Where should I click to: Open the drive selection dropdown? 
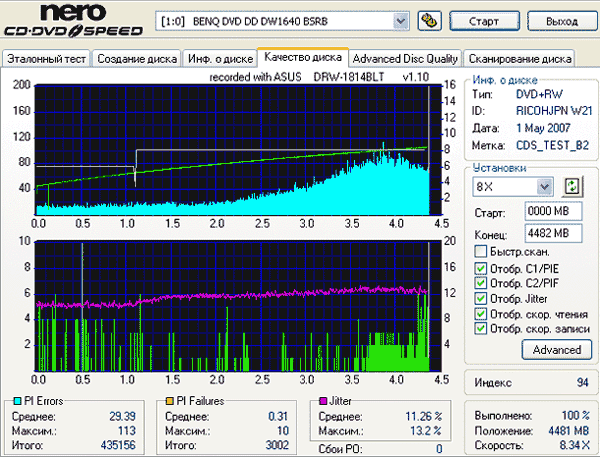401,21
